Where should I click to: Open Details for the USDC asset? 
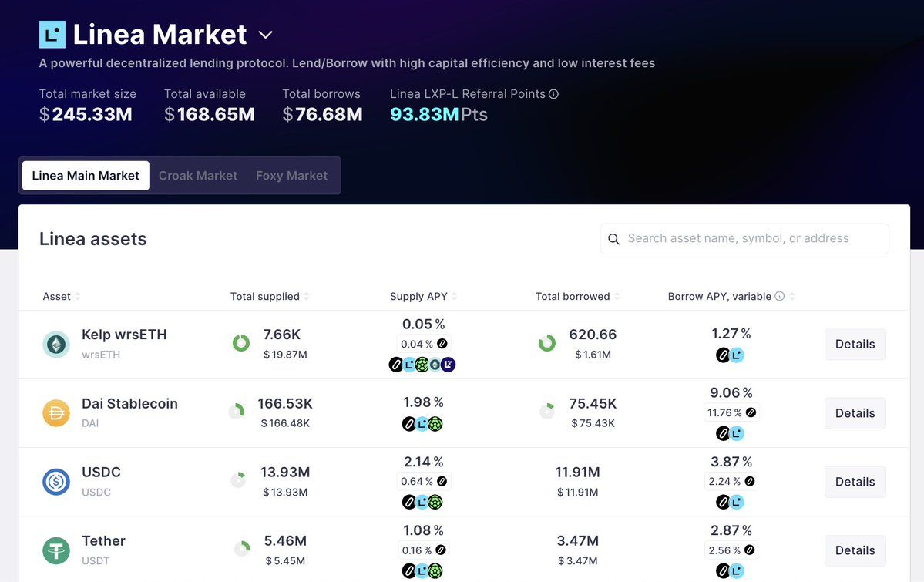(855, 481)
